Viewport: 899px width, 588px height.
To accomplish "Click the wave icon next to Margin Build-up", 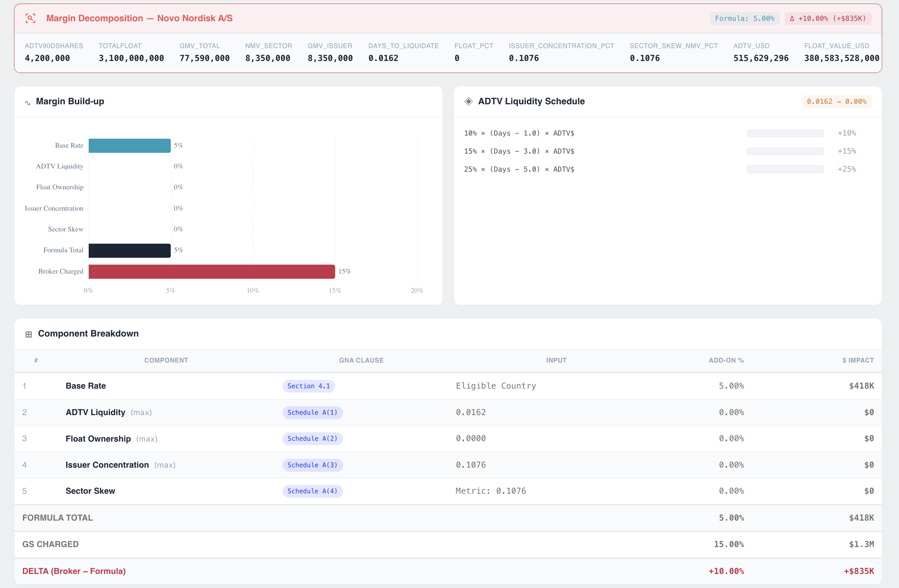I will click(x=28, y=103).
